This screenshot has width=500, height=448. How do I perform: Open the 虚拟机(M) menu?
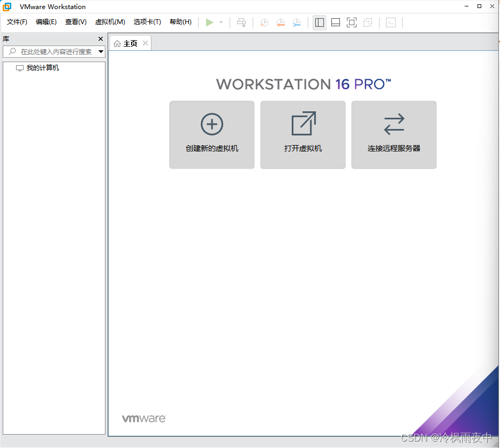[110, 22]
